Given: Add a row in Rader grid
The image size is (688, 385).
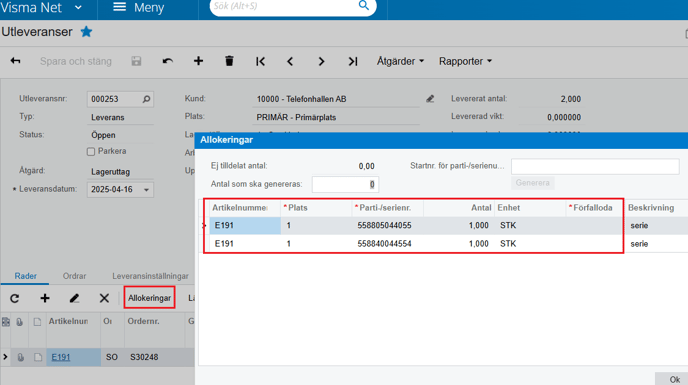Looking at the screenshot, I should coord(45,299).
